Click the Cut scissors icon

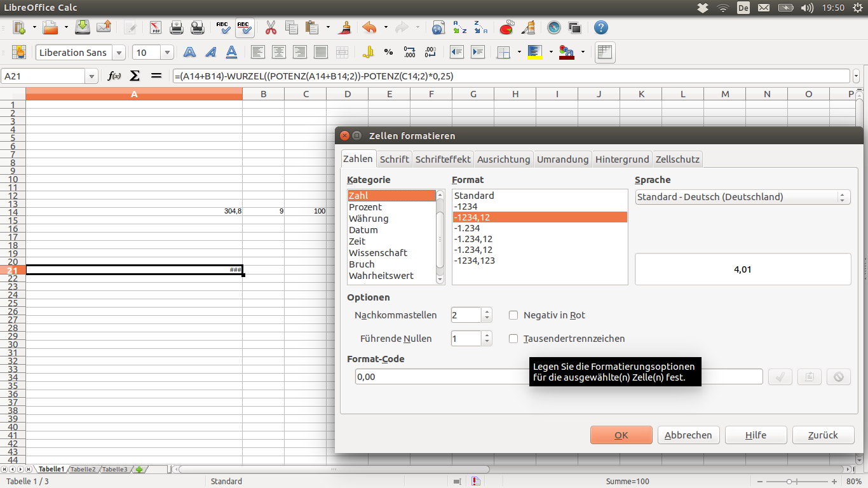(x=271, y=28)
